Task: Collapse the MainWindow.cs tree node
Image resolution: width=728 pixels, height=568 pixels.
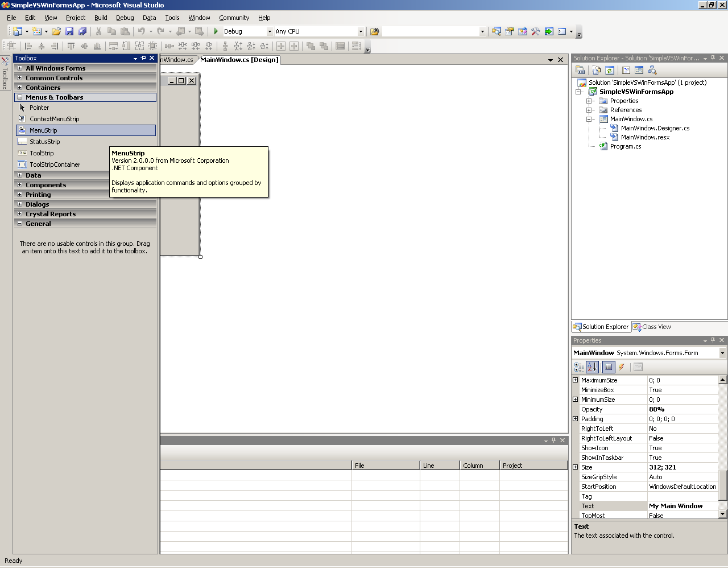Action: point(589,119)
